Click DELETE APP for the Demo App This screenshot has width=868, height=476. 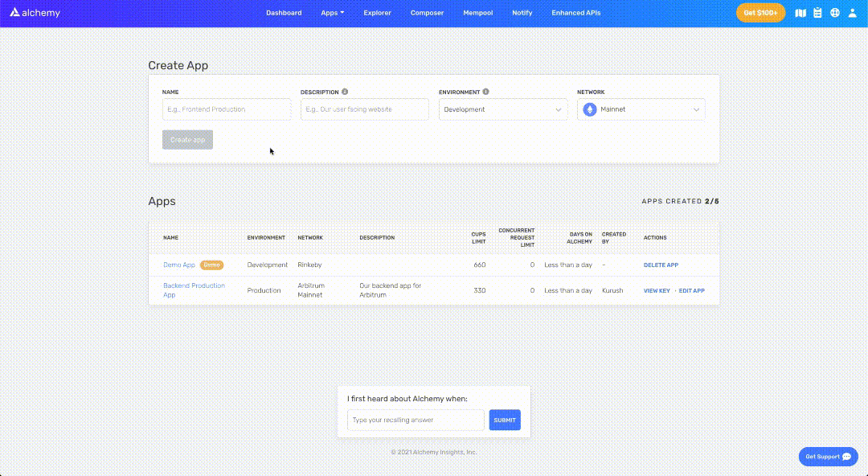pos(661,265)
